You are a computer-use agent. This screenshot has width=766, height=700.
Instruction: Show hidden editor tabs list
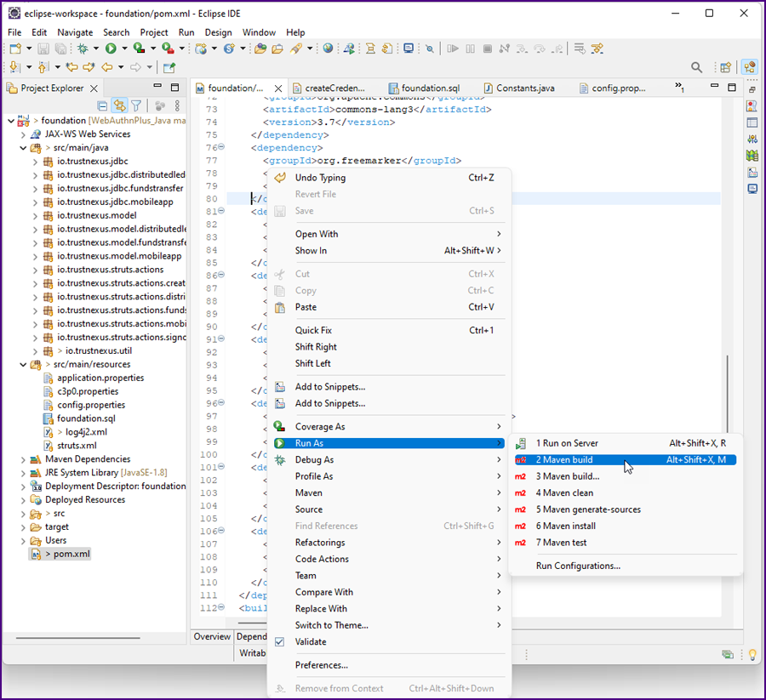click(x=679, y=88)
